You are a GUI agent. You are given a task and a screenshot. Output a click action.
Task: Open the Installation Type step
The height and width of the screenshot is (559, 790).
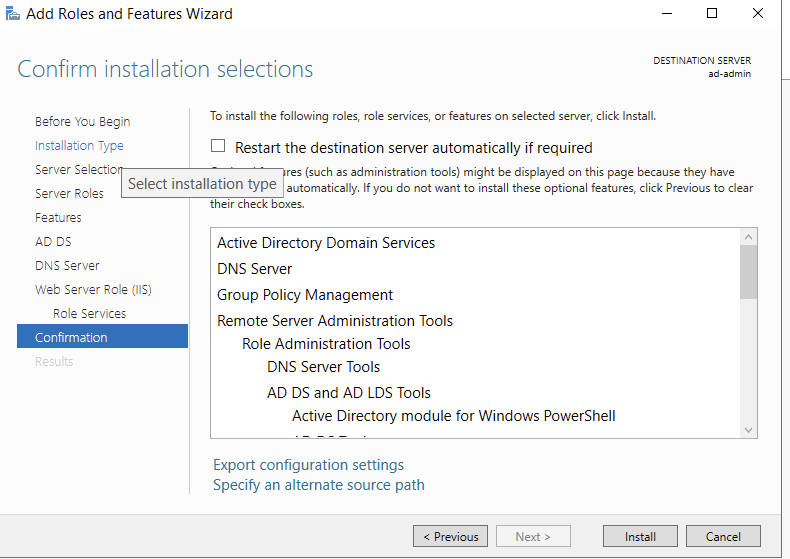click(79, 146)
